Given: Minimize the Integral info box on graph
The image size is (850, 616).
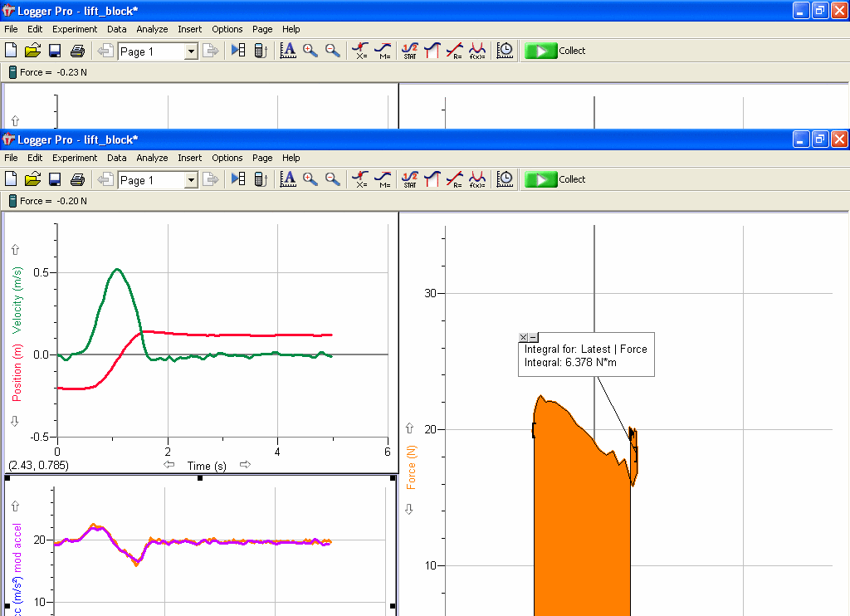Looking at the screenshot, I should point(532,337).
